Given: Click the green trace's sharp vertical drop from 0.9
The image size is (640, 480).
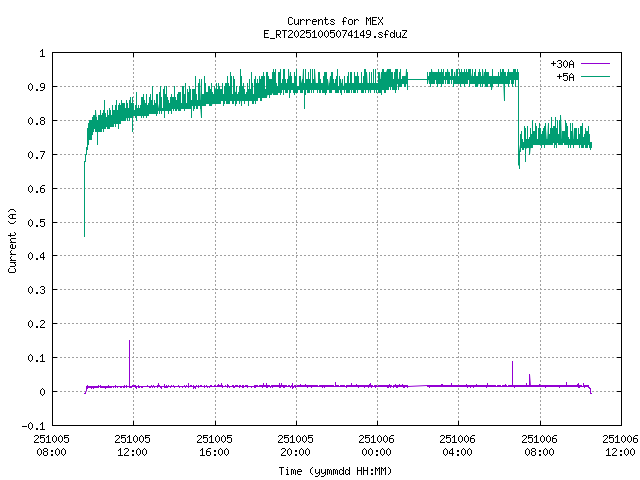Looking at the screenshot, I should 519,120.
